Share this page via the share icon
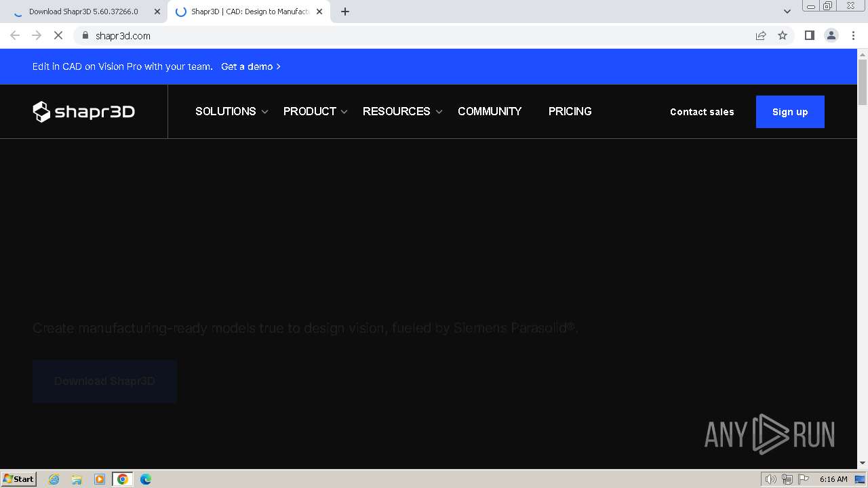868x488 pixels. [x=761, y=35]
